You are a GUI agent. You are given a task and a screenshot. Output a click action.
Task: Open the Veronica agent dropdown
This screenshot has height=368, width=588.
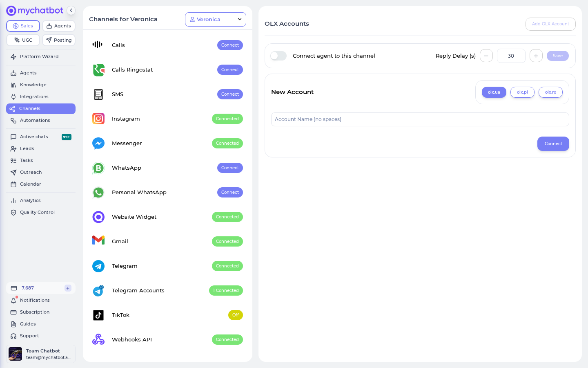(216, 19)
